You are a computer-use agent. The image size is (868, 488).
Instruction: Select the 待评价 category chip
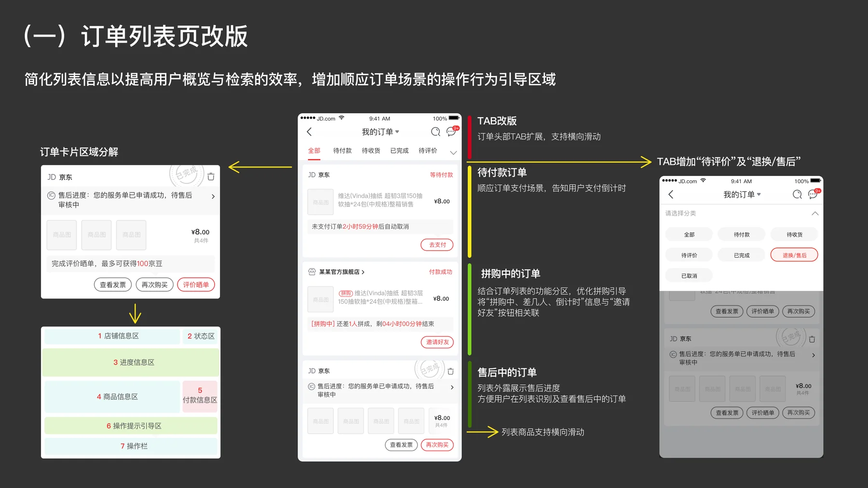point(689,255)
